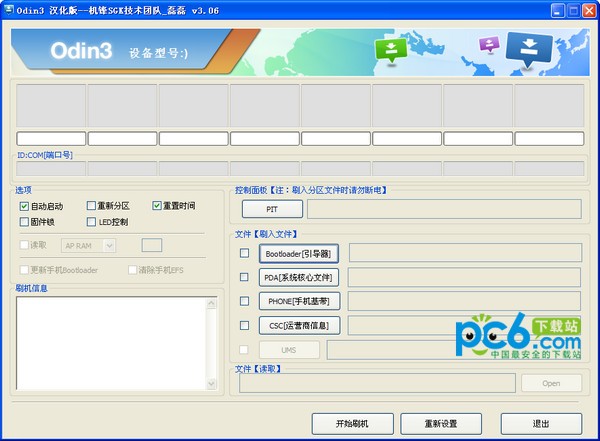The image size is (600, 441).
Task: Click the PDA[系统核心文件] button
Action: click(x=299, y=278)
